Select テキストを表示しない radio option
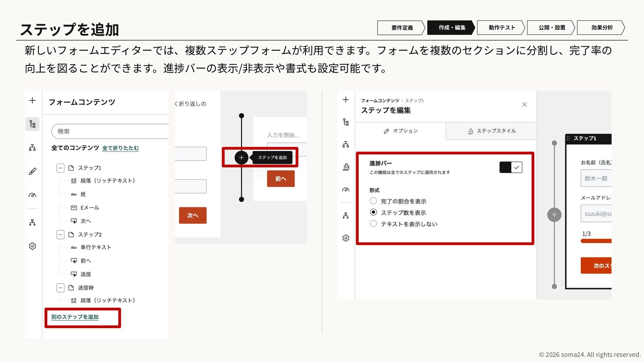This screenshot has width=644, height=362. click(x=373, y=224)
